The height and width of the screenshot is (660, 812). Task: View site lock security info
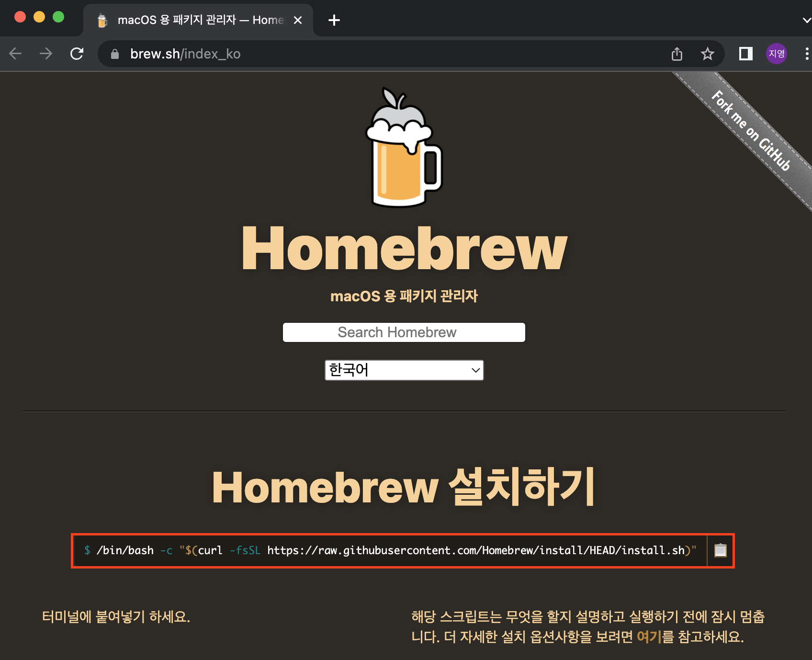pyautogui.click(x=115, y=54)
